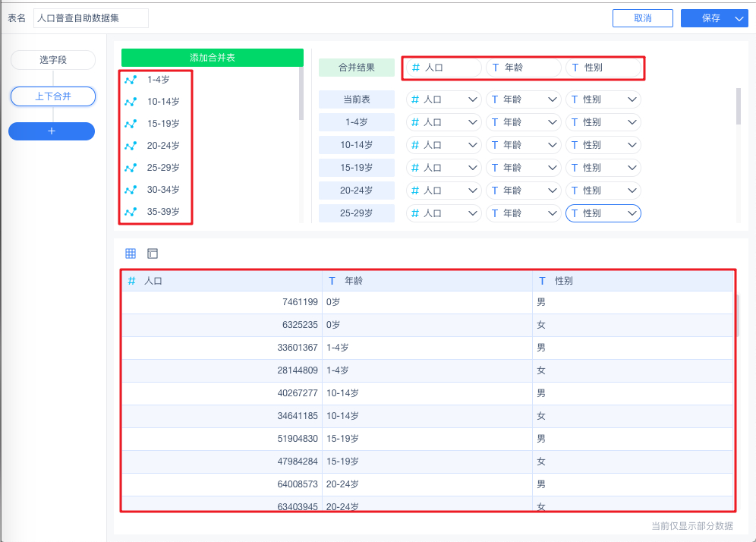Click 0岁 age cell in 7461199 row
The image size is (756, 542).
coord(333,302)
